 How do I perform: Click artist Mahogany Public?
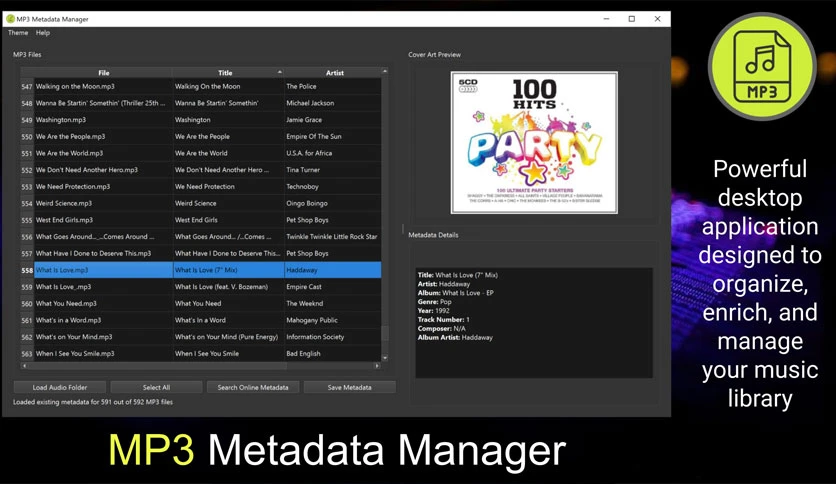(312, 320)
